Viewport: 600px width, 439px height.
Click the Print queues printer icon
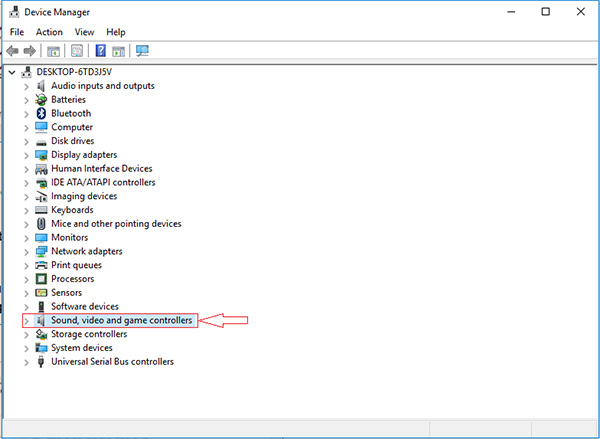coord(41,265)
